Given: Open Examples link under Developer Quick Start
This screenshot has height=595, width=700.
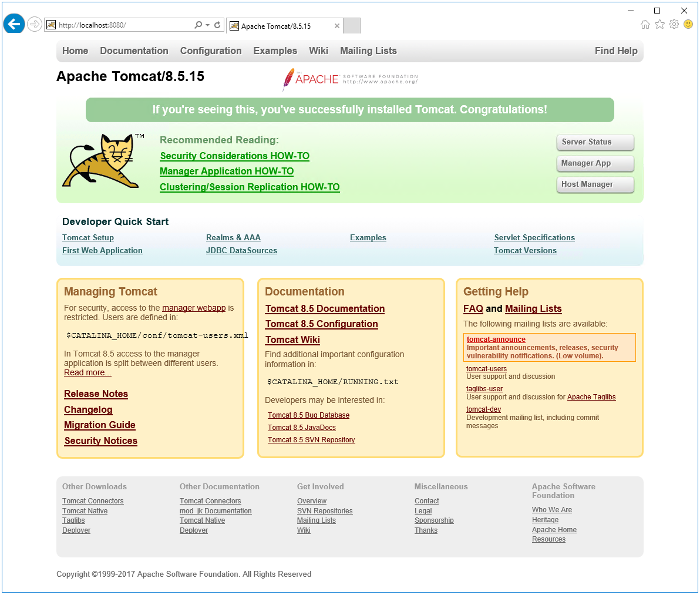Looking at the screenshot, I should (368, 238).
